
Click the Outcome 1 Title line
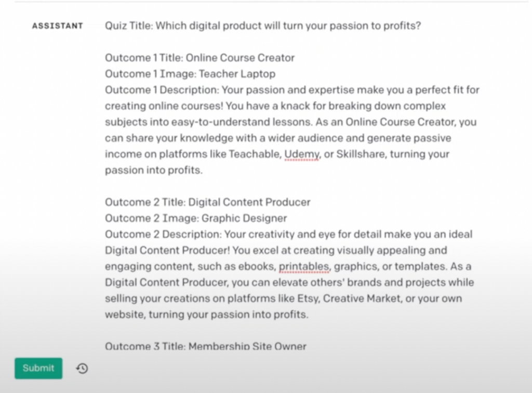coord(199,58)
